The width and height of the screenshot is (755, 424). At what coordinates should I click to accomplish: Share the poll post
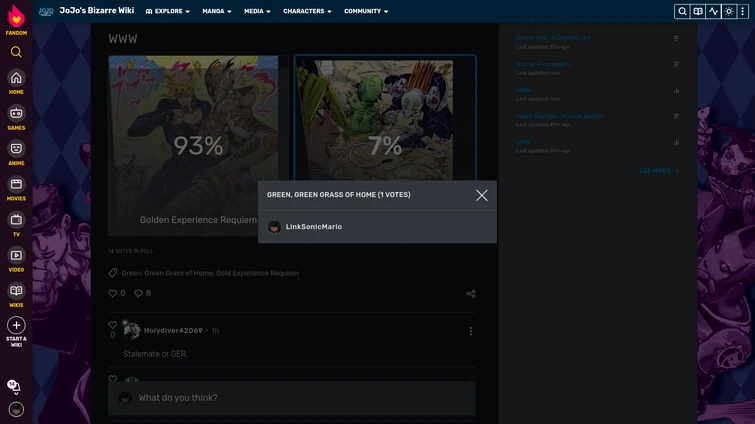click(471, 294)
